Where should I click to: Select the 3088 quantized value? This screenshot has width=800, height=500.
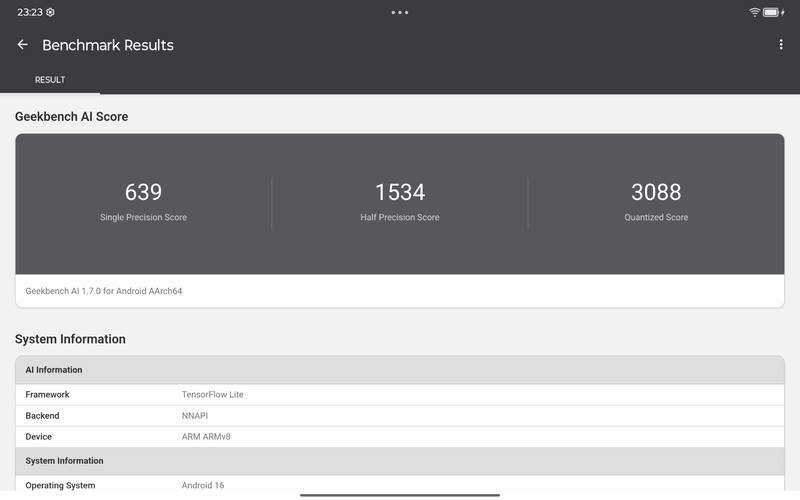point(656,192)
